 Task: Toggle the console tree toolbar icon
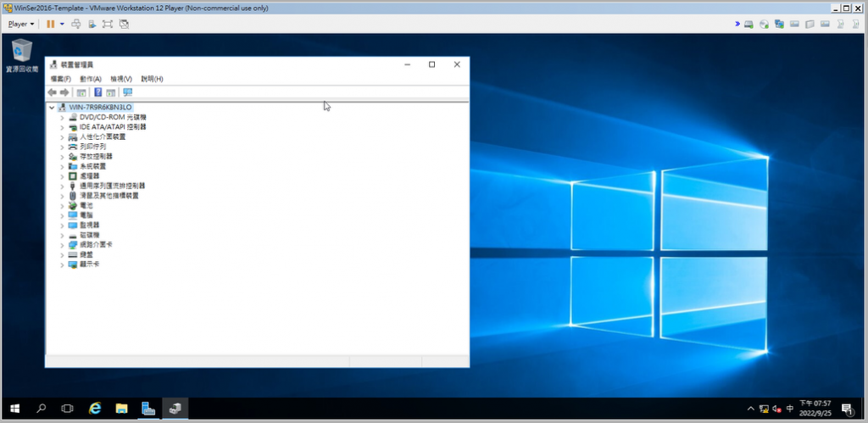click(81, 92)
